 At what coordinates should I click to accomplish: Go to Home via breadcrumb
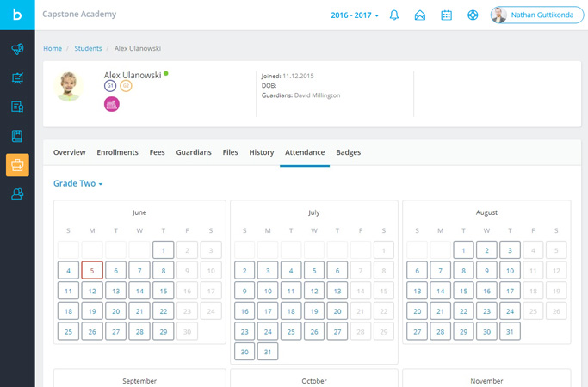click(53, 49)
